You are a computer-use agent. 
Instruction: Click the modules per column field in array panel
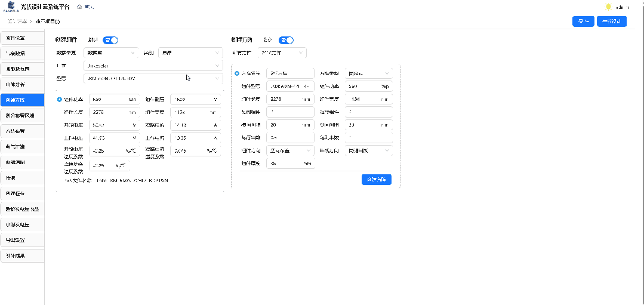point(291,112)
